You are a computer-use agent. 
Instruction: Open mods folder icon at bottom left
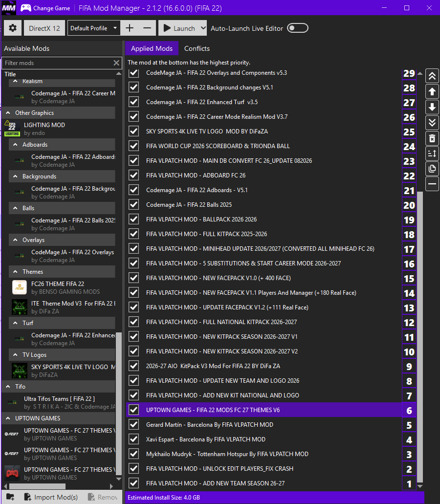(10, 497)
